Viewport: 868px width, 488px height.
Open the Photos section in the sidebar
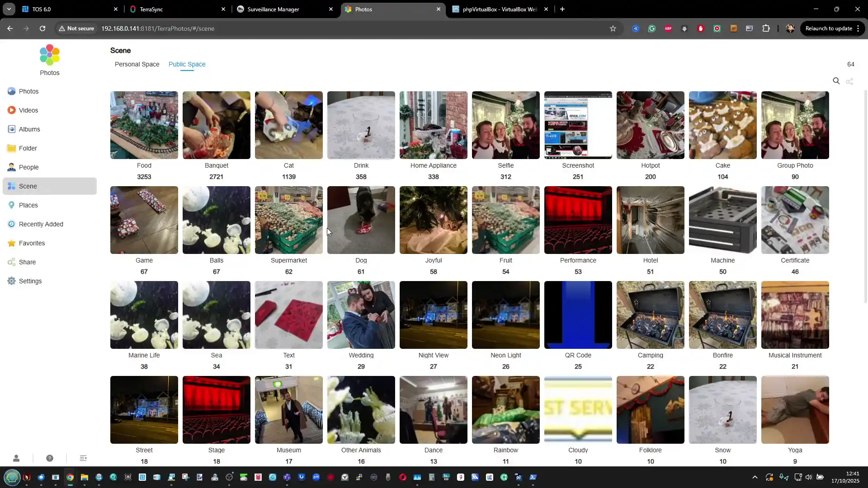pos(28,91)
